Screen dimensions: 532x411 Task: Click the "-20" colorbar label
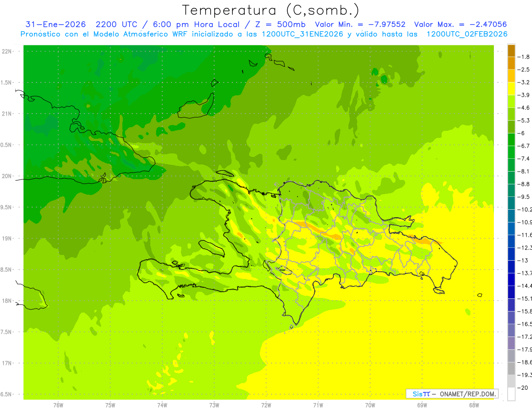pos(522,388)
